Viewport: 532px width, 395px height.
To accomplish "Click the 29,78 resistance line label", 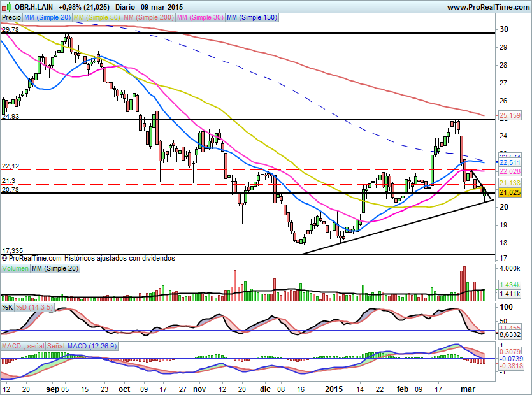I will pyautogui.click(x=10, y=30).
